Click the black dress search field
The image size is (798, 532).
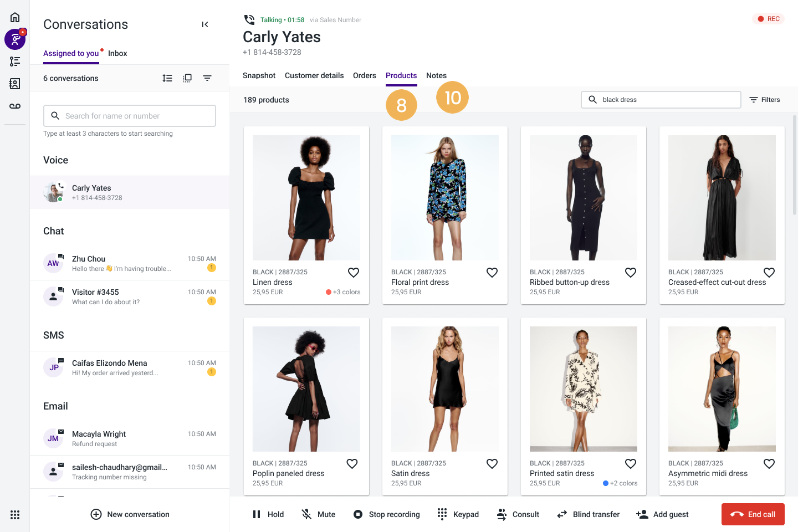coord(661,100)
